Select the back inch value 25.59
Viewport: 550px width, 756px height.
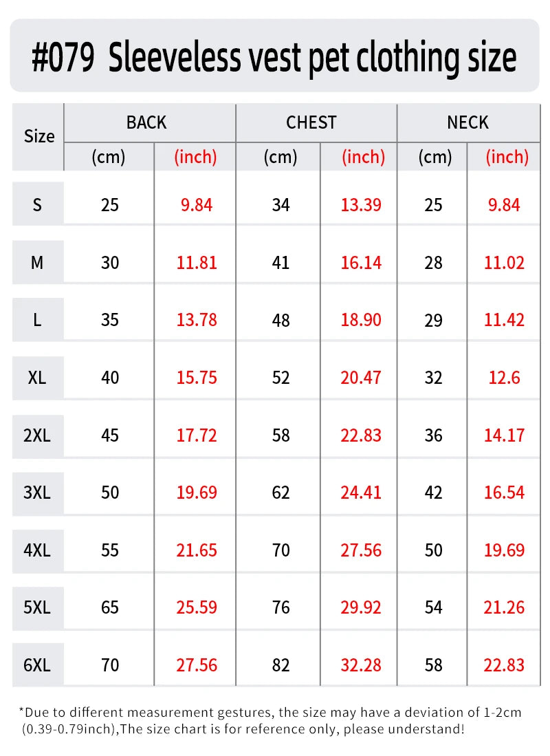197,607
